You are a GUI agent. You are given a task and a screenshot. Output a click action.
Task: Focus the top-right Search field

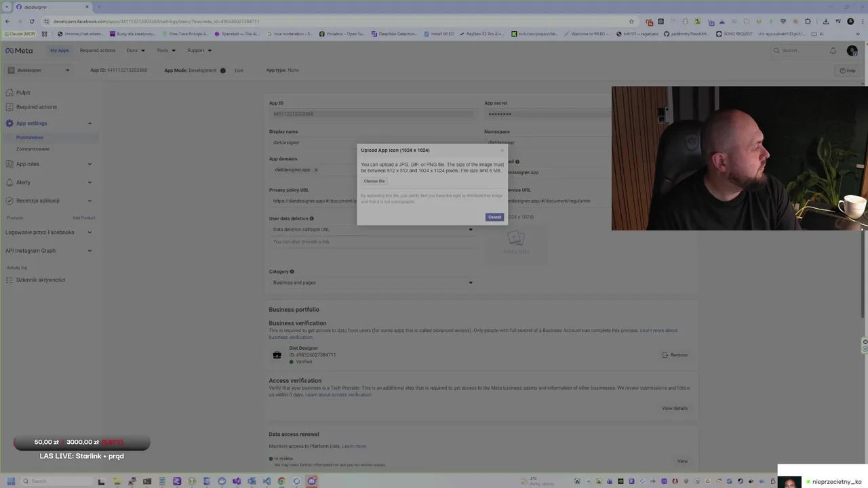[797, 50]
